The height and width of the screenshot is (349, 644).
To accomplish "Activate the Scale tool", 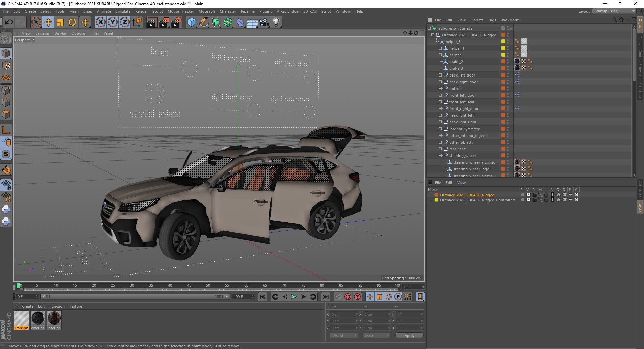I will click(60, 22).
